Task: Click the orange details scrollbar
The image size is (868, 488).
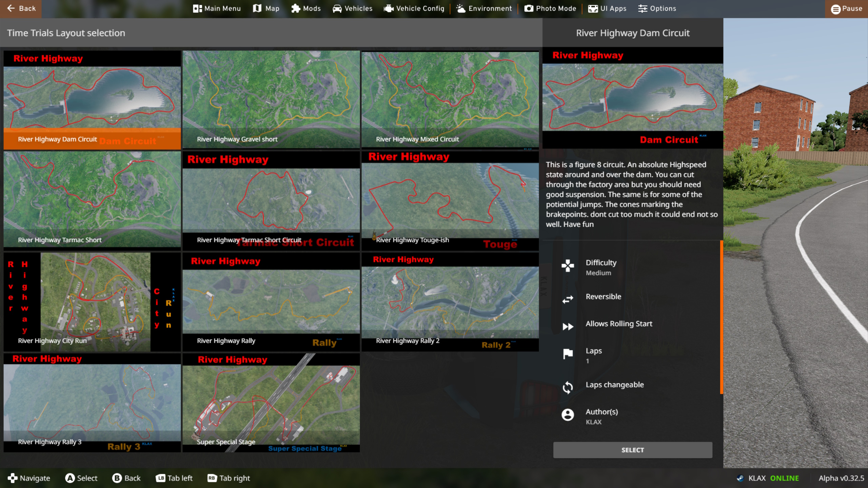Action: 722,317
